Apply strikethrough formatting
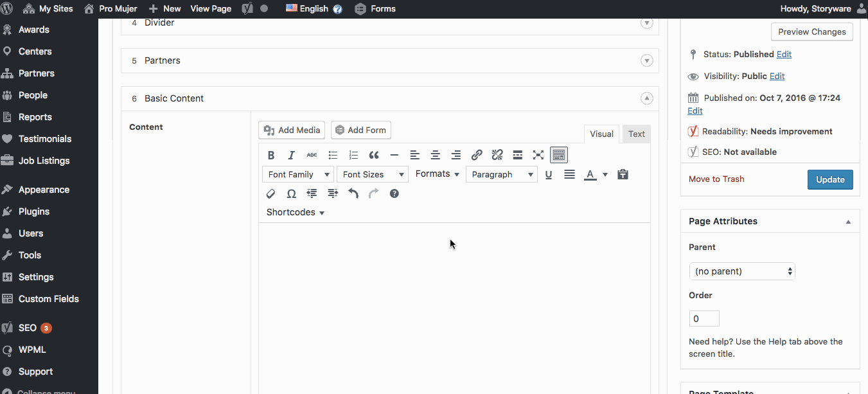The image size is (868, 394). click(x=312, y=155)
